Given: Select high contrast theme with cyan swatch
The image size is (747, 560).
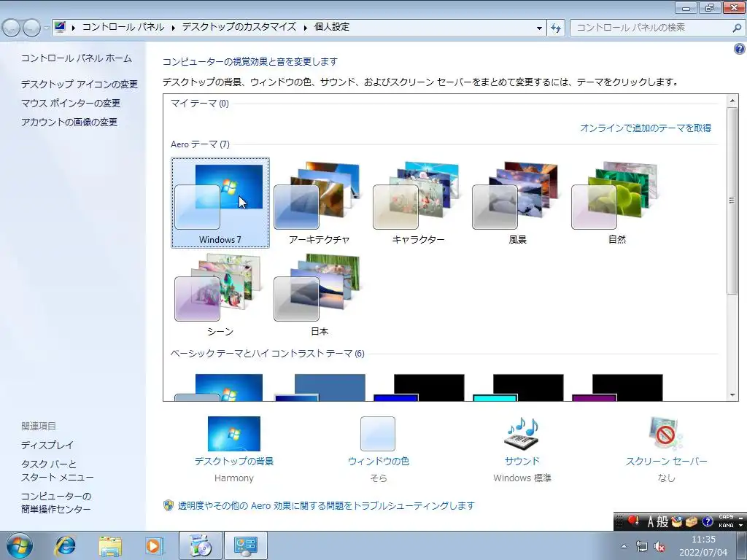Looking at the screenshot, I should pos(517,388).
